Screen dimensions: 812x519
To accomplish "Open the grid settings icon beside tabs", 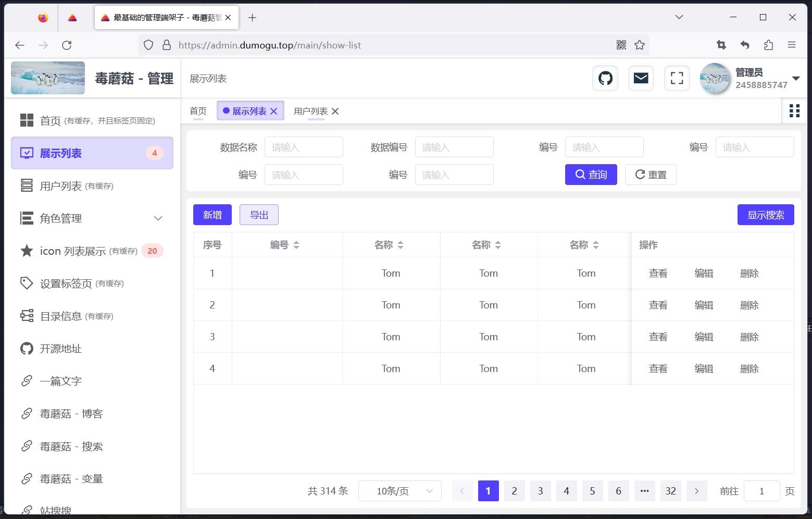I will coord(794,110).
